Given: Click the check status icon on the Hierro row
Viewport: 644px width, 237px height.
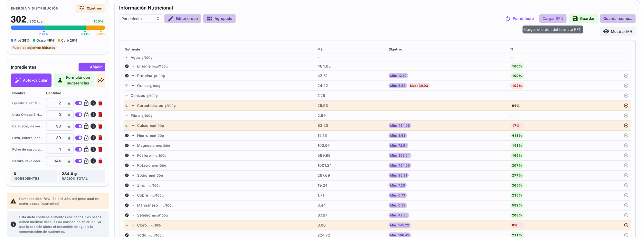Looking at the screenshot, I should (x=127, y=136).
